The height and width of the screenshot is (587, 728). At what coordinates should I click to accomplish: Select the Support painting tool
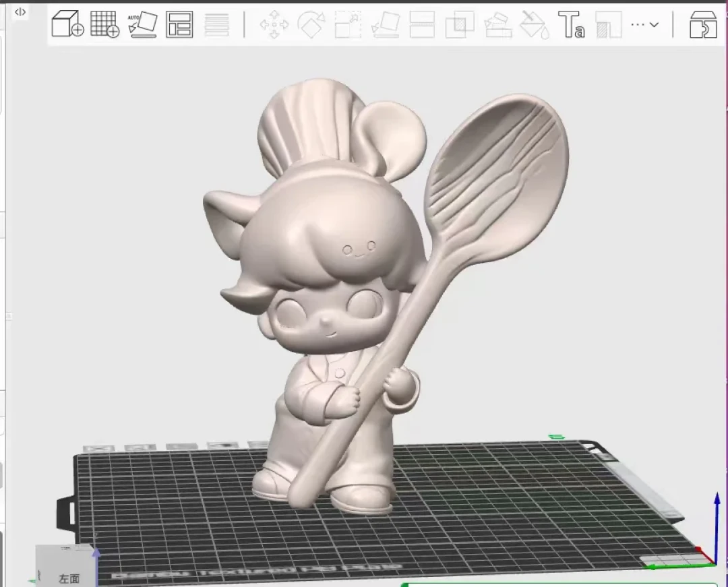pos(497,24)
